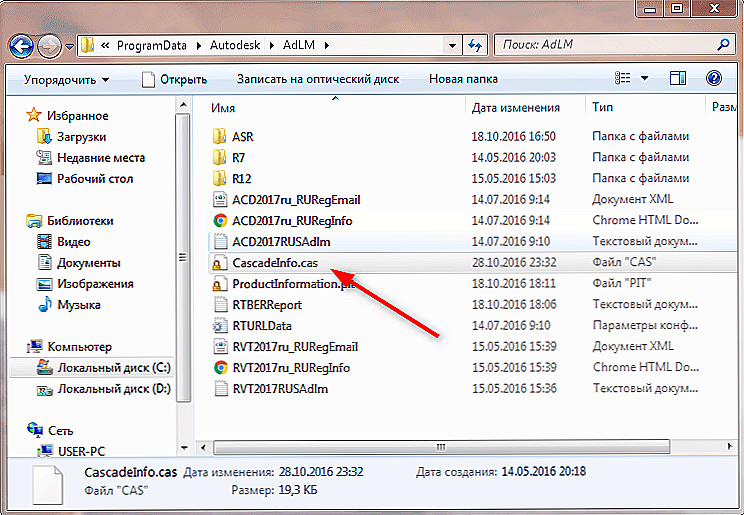Click Chrome icon of RVT2017ru_RURegInfo
The image size is (744, 515).
[x=220, y=367]
